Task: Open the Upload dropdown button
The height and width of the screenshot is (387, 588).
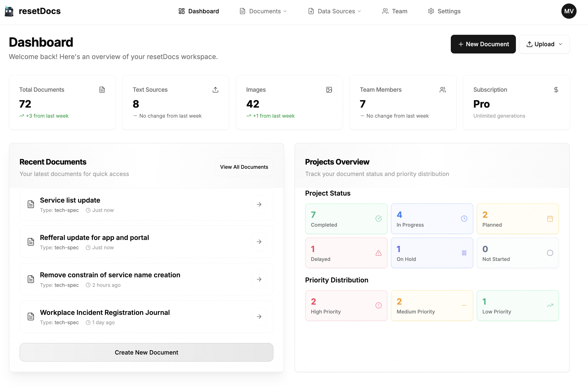Action: pyautogui.click(x=544, y=44)
